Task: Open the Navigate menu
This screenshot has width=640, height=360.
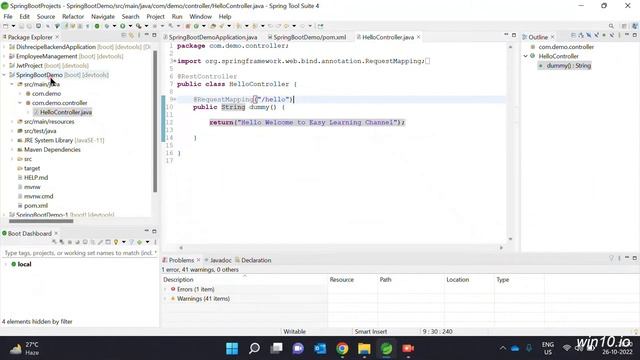Action: [103, 16]
